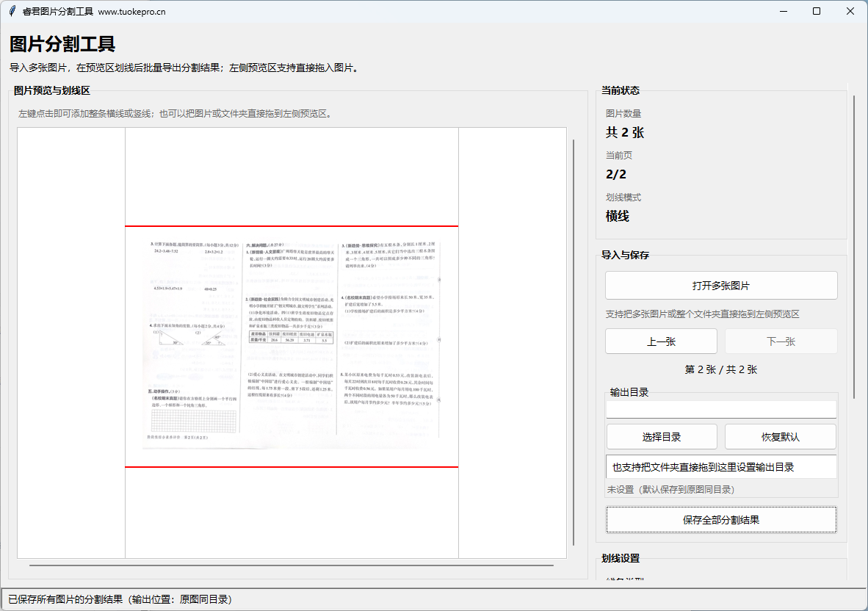Click the horizontal scrollbar below the preview

pyautogui.click(x=291, y=565)
